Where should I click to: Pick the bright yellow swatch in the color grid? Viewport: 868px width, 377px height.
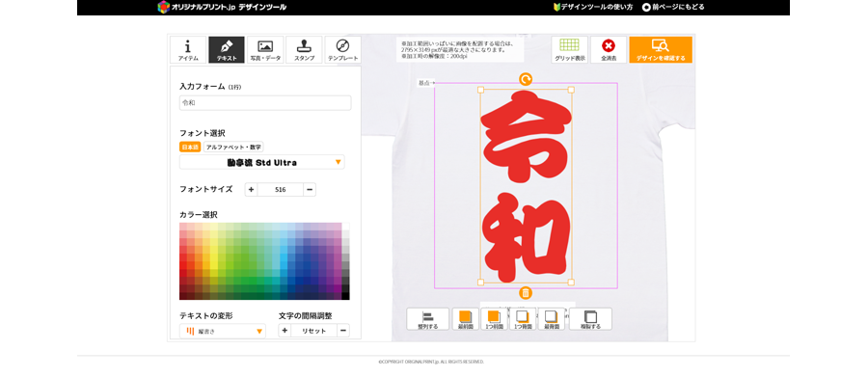pyautogui.click(x=214, y=265)
